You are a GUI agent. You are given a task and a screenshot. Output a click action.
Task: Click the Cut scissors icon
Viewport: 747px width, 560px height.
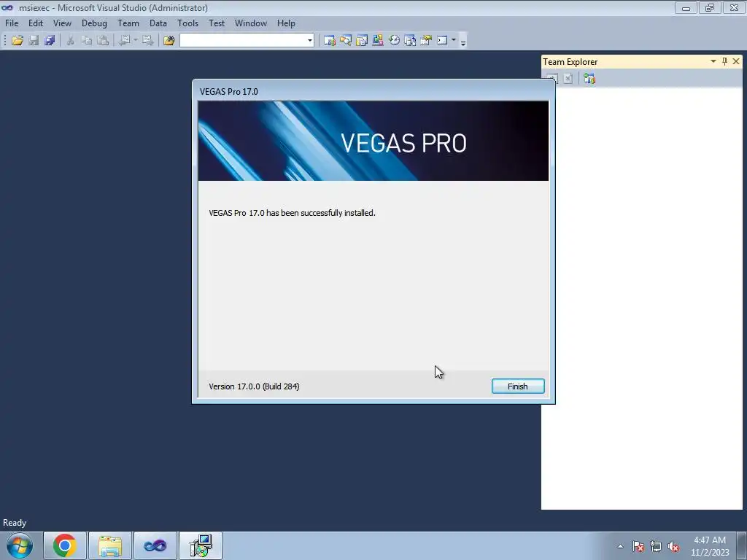(71, 41)
